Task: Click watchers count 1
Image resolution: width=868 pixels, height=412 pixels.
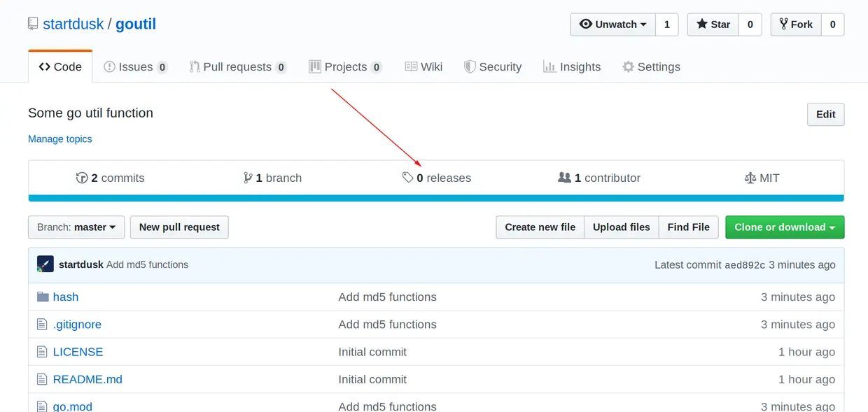Action: pos(667,24)
